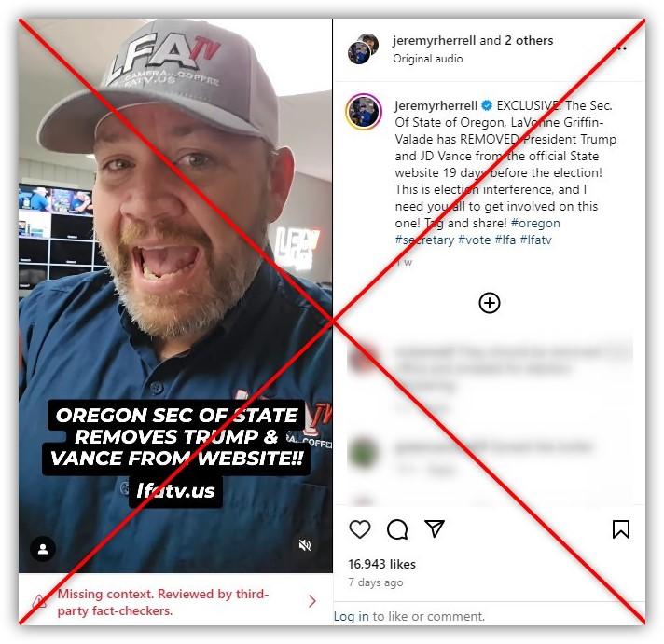The image size is (664, 644).
Task: Open the Original audio link
Action: pyautogui.click(x=428, y=59)
